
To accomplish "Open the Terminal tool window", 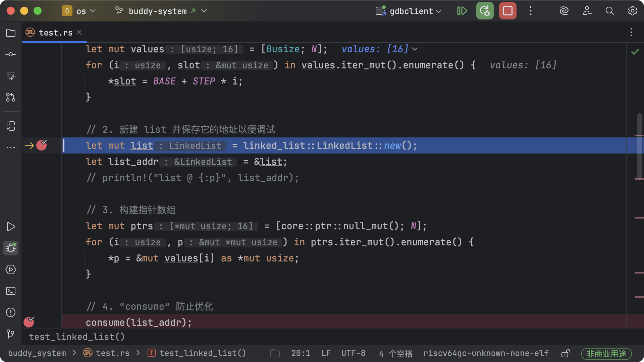I will click(11, 291).
